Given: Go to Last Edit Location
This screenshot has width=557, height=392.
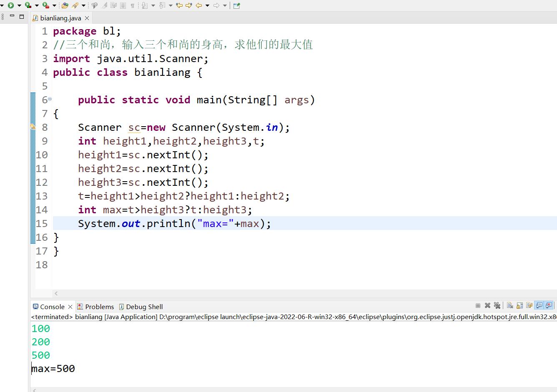Looking at the screenshot, I should pos(179,5).
